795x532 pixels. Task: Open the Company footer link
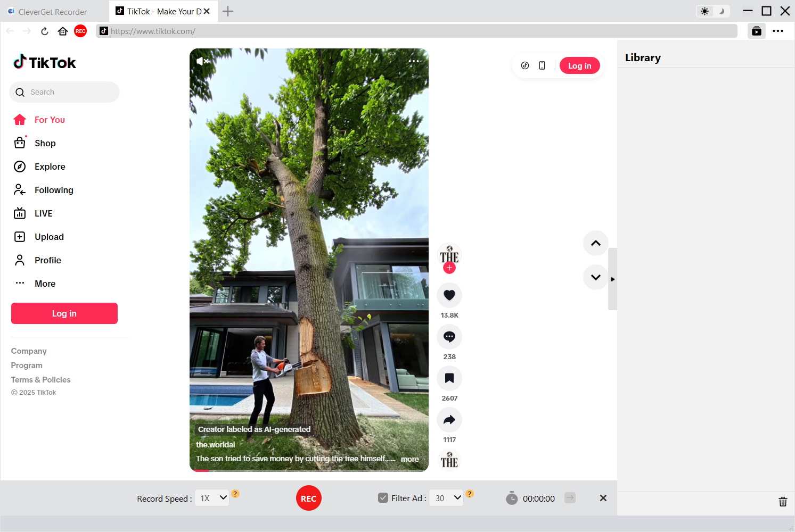(29, 351)
